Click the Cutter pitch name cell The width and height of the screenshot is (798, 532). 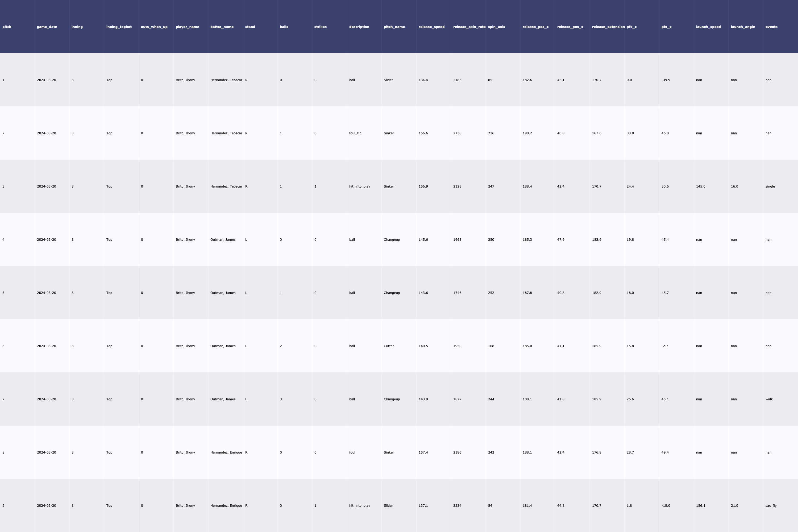388,346
